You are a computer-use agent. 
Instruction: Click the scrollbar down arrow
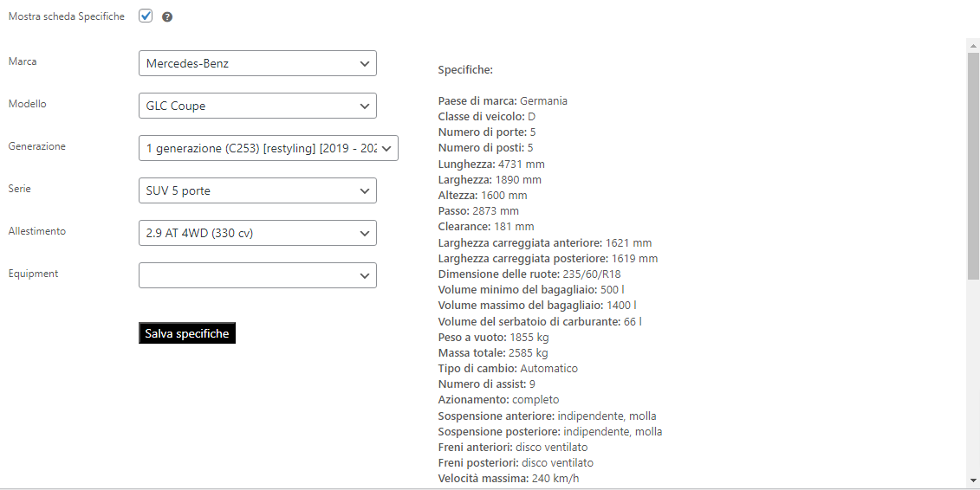click(973, 480)
